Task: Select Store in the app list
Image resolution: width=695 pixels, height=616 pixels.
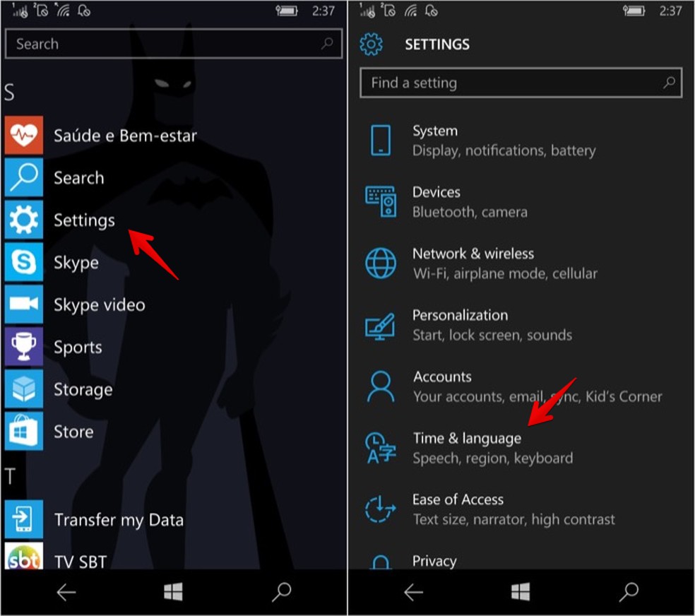Action: [73, 432]
